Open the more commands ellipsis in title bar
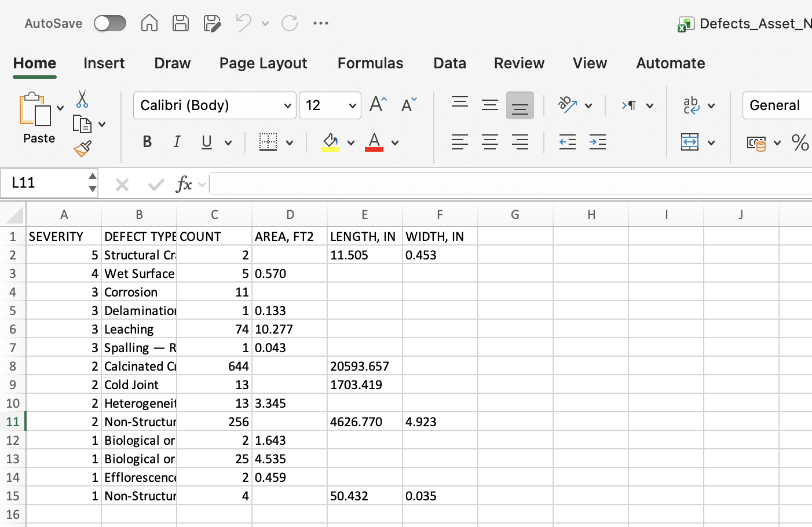Viewport: 812px width, 527px height. tap(321, 23)
